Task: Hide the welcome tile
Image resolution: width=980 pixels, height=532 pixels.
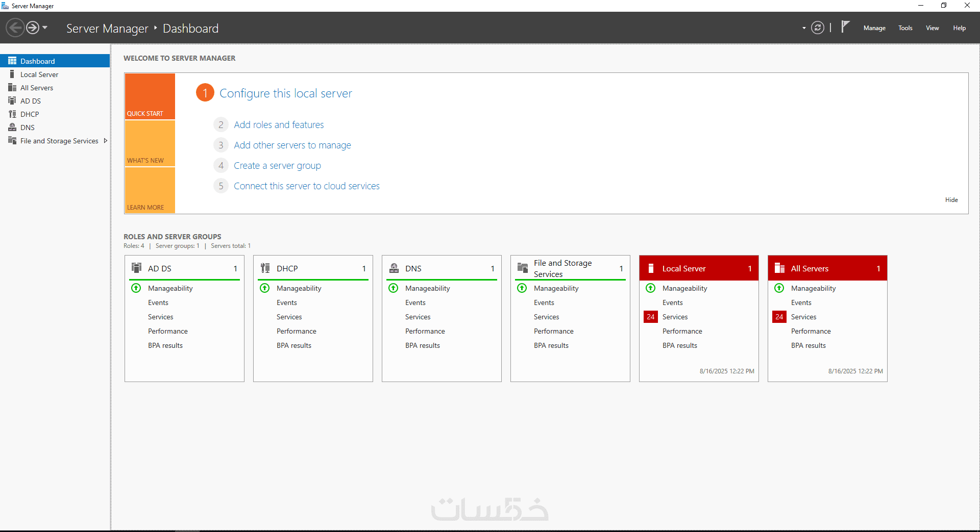Action: pyautogui.click(x=951, y=200)
